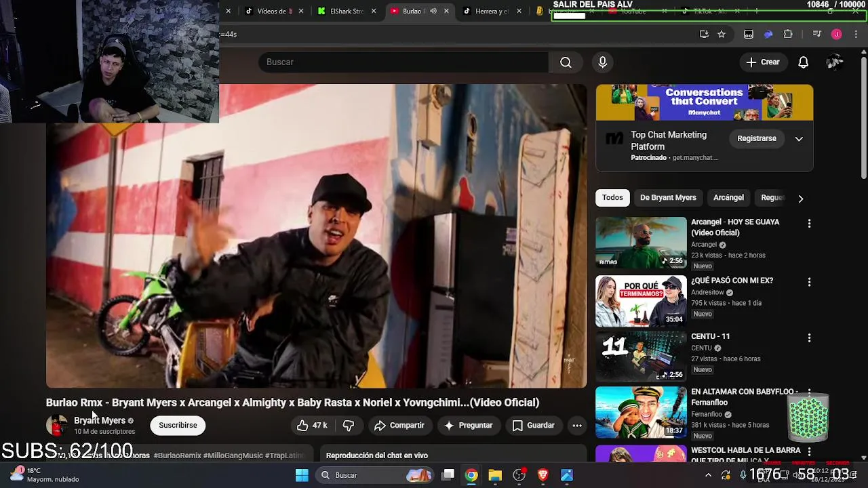The width and height of the screenshot is (868, 488).
Task: Save video with Guardar button
Action: click(x=533, y=426)
